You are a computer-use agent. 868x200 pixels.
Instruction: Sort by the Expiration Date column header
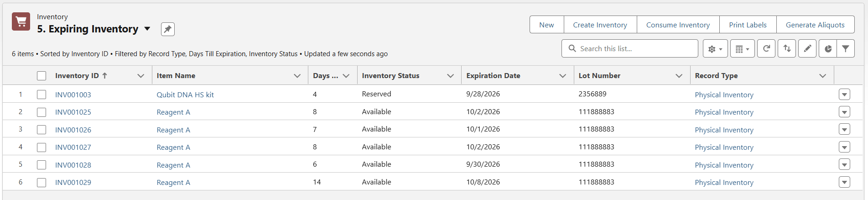tap(493, 76)
